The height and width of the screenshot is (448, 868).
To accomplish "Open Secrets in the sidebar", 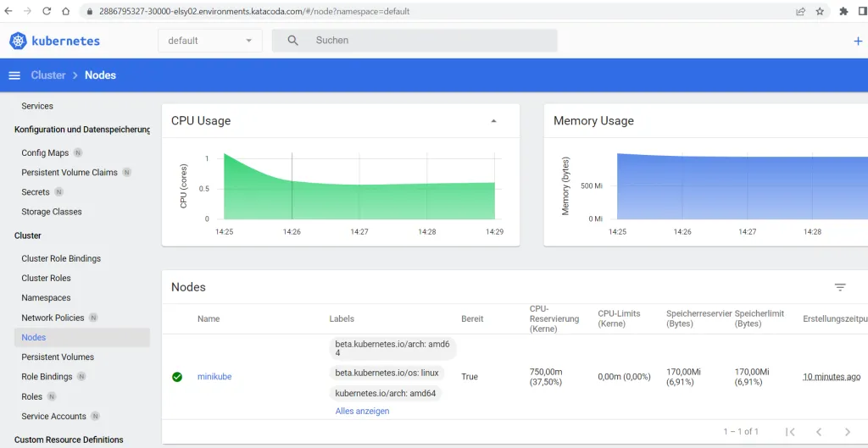I will point(36,192).
